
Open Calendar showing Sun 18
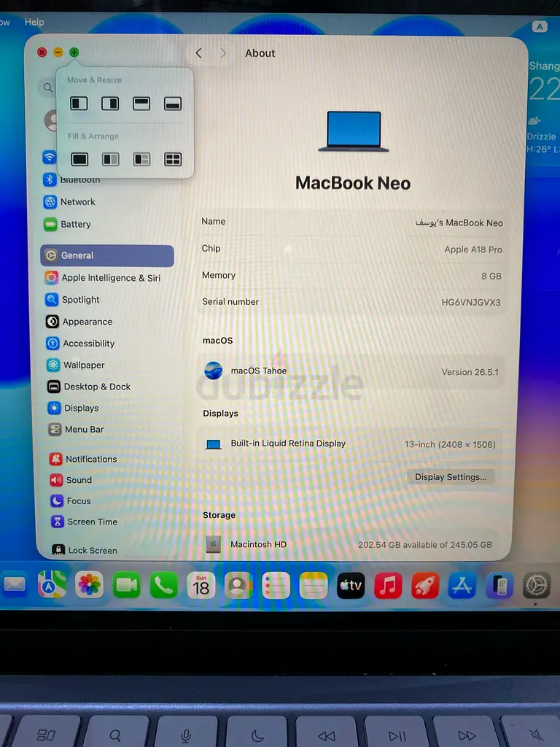201,585
